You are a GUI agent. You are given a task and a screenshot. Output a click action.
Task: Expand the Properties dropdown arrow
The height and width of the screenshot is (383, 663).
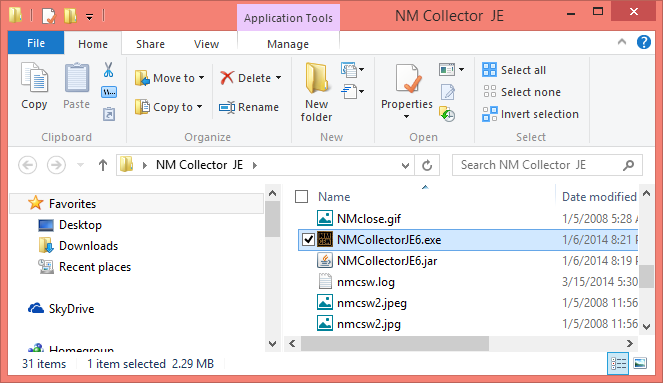[x=406, y=117]
